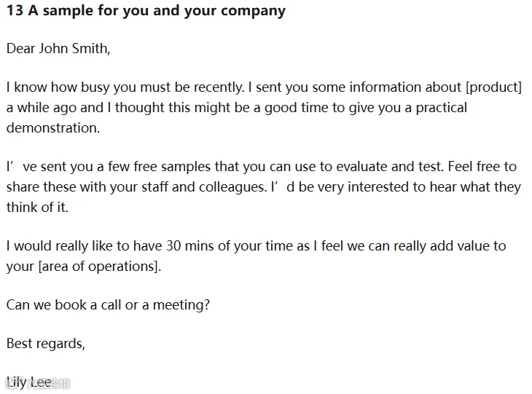Click the greeting 'Dear John Smith,'
Image resolution: width=532 pixels, height=394 pixels.
coord(58,49)
